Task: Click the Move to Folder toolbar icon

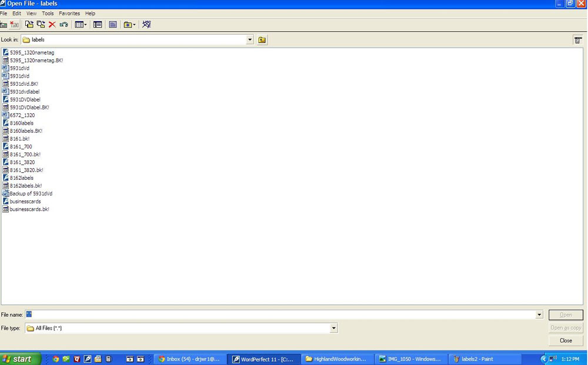Action: pyautogui.click(x=41, y=25)
